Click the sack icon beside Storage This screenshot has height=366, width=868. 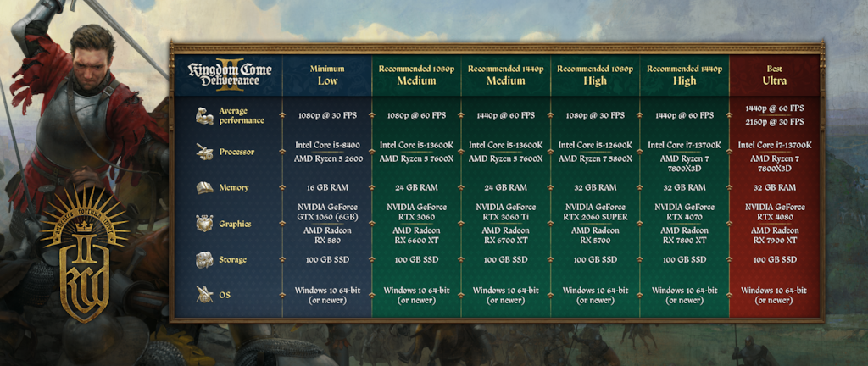[204, 259]
